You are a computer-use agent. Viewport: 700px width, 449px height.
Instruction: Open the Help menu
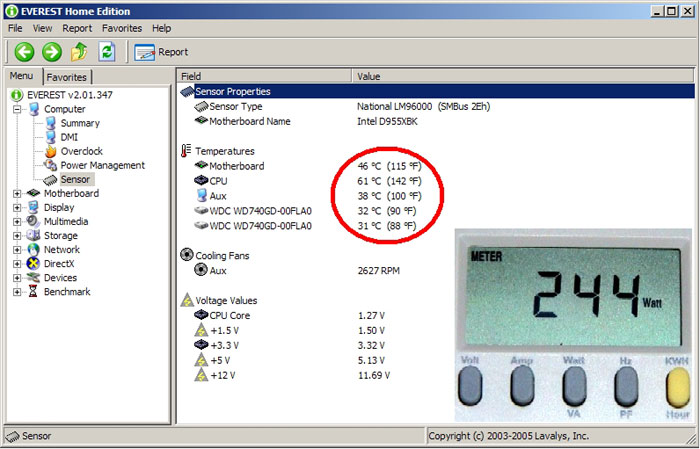161,28
